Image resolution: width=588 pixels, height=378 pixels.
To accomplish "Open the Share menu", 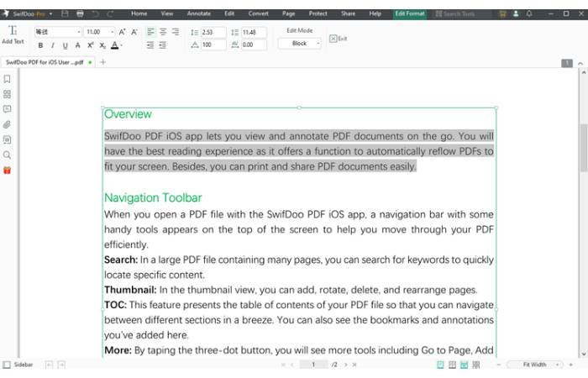I will [348, 13].
